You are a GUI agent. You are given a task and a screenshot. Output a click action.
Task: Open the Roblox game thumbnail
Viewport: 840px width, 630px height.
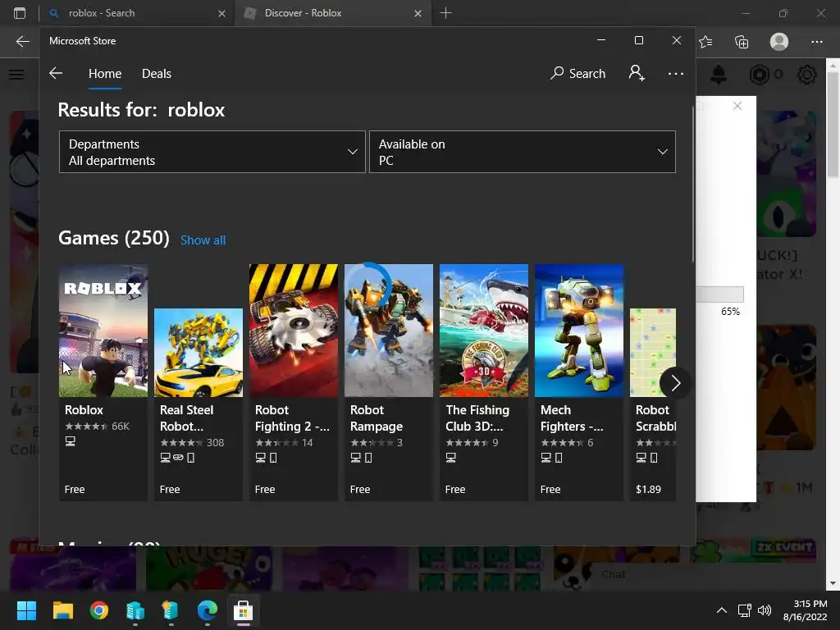[x=103, y=331]
